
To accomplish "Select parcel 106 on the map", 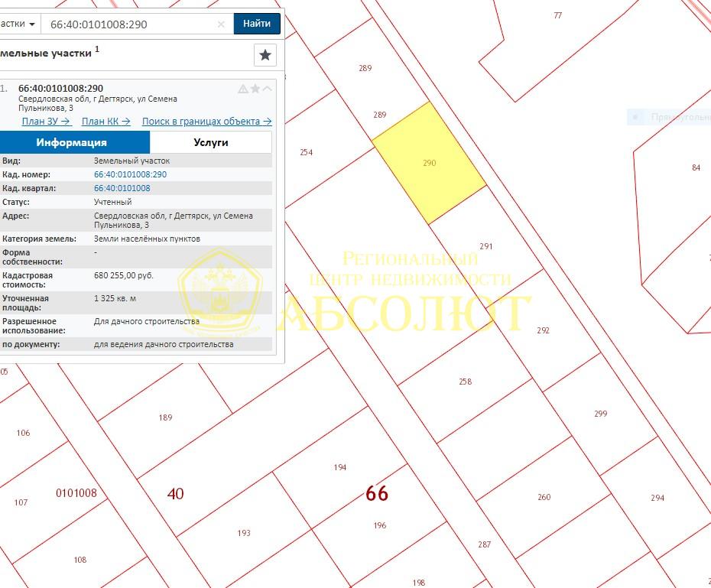I will click(x=23, y=433).
